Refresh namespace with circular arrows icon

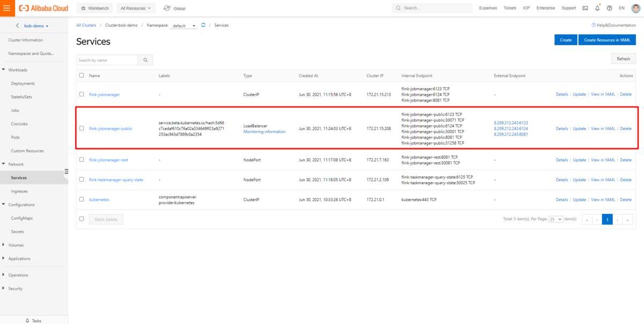point(203,25)
